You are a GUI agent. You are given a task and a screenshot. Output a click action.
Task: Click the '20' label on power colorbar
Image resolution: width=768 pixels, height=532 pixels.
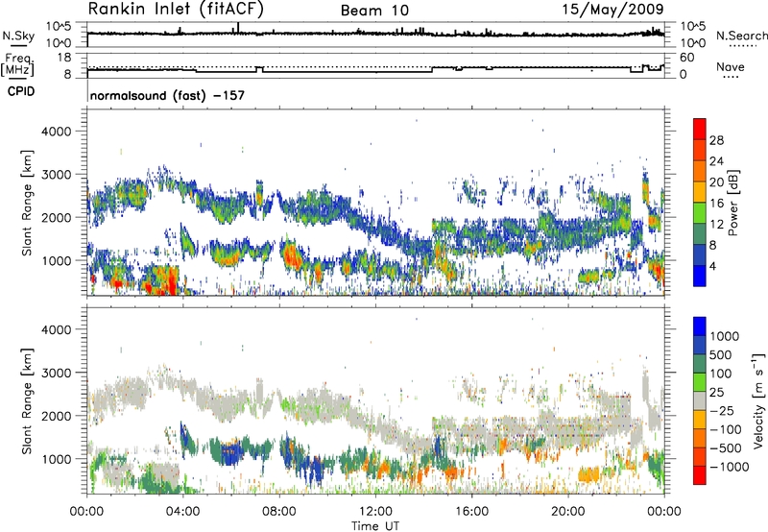(x=716, y=182)
